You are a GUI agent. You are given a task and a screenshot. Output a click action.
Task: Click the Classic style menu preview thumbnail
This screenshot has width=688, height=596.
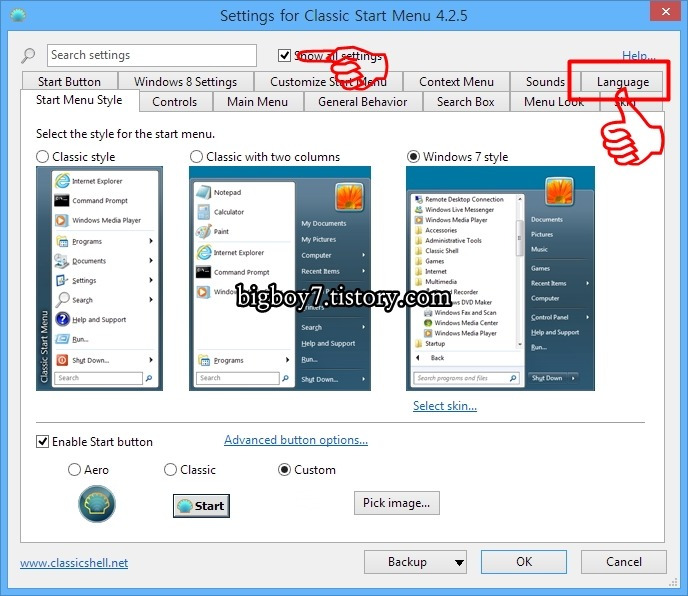click(x=100, y=278)
